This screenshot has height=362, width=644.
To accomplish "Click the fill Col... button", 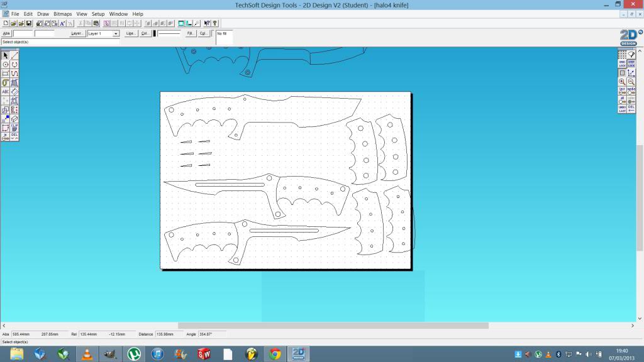I will pyautogui.click(x=203, y=33).
